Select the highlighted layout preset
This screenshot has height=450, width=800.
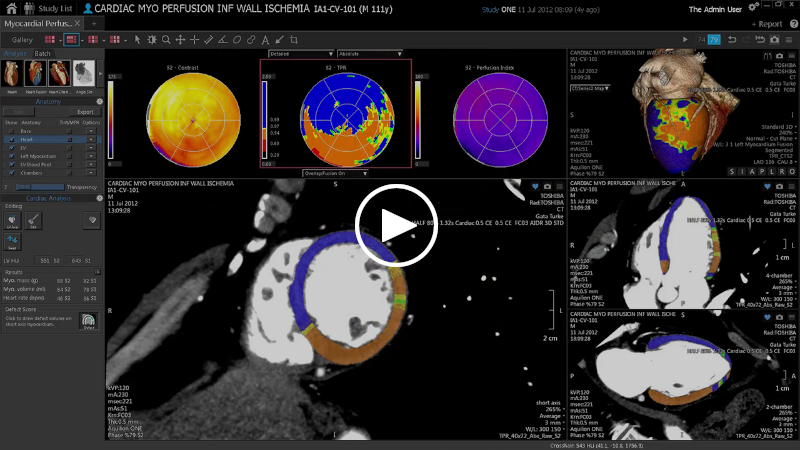pyautogui.click(x=71, y=39)
